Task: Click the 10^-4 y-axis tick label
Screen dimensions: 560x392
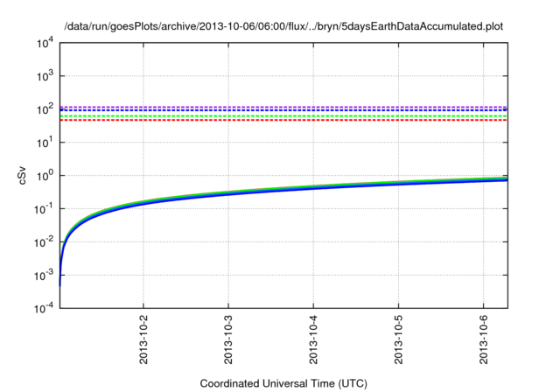Action: click(42, 308)
